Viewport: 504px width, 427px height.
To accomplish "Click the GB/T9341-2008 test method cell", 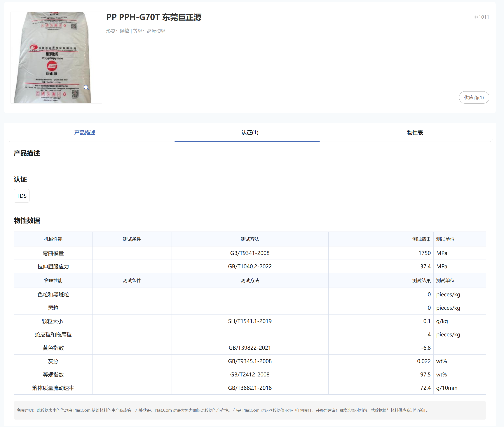I will (x=249, y=253).
